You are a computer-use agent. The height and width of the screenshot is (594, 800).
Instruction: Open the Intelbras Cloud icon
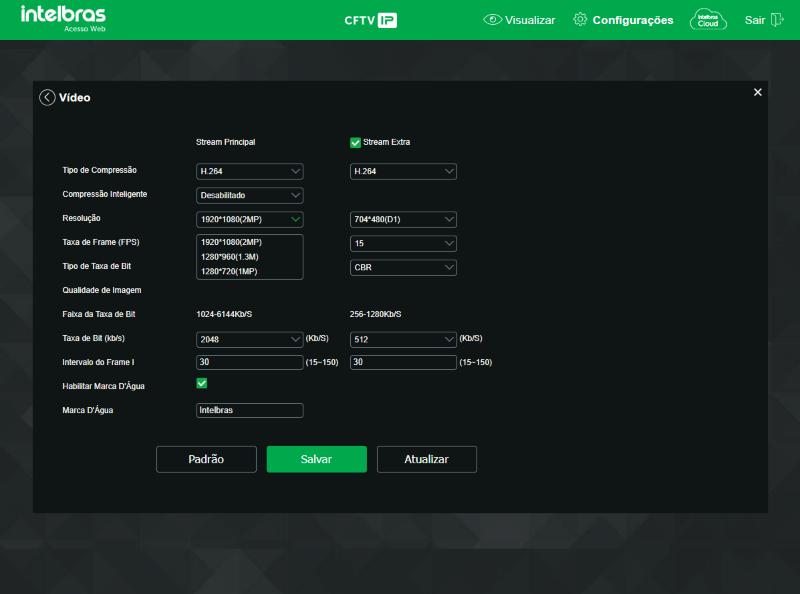coord(708,20)
